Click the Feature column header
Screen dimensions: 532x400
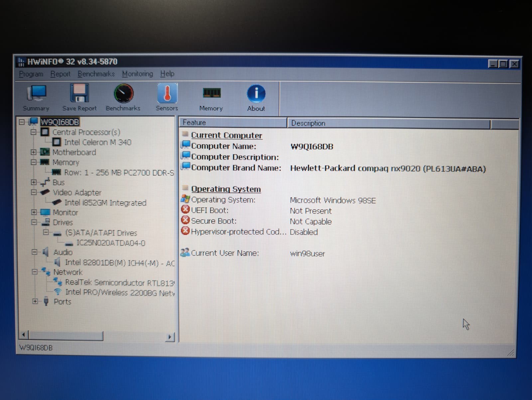click(233, 123)
